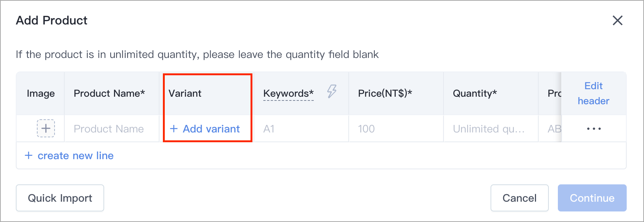Click the Quantity column header

[475, 93]
